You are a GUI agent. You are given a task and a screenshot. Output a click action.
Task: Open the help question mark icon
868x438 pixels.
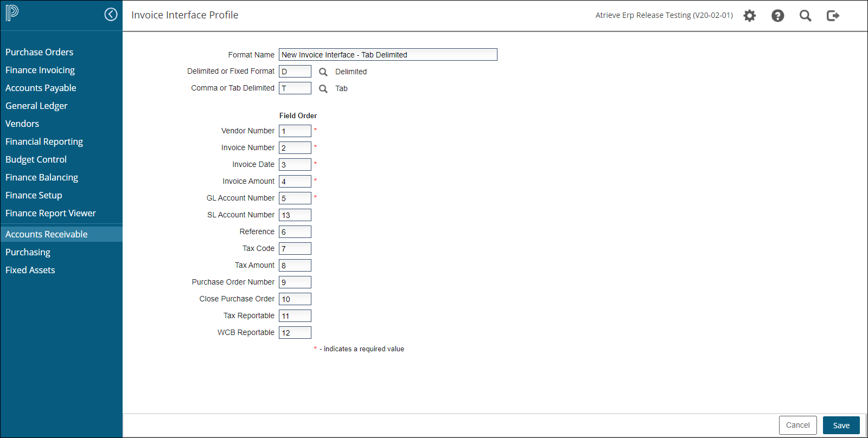click(x=777, y=16)
